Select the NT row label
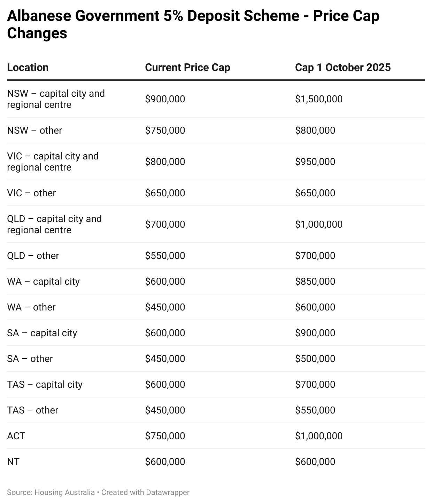Viewport: 432px width, 504px height. pos(13,462)
